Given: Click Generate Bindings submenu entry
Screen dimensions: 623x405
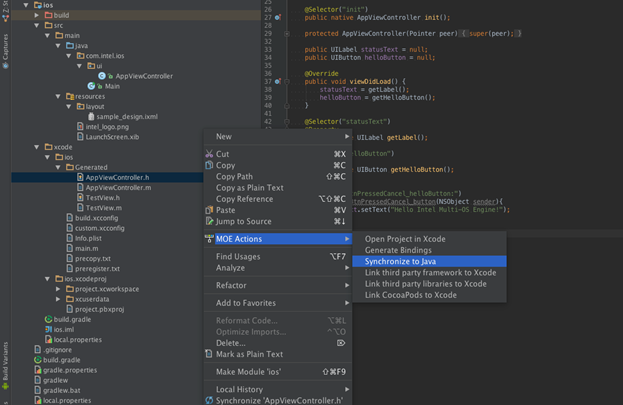Looking at the screenshot, I should click(x=429, y=250).
